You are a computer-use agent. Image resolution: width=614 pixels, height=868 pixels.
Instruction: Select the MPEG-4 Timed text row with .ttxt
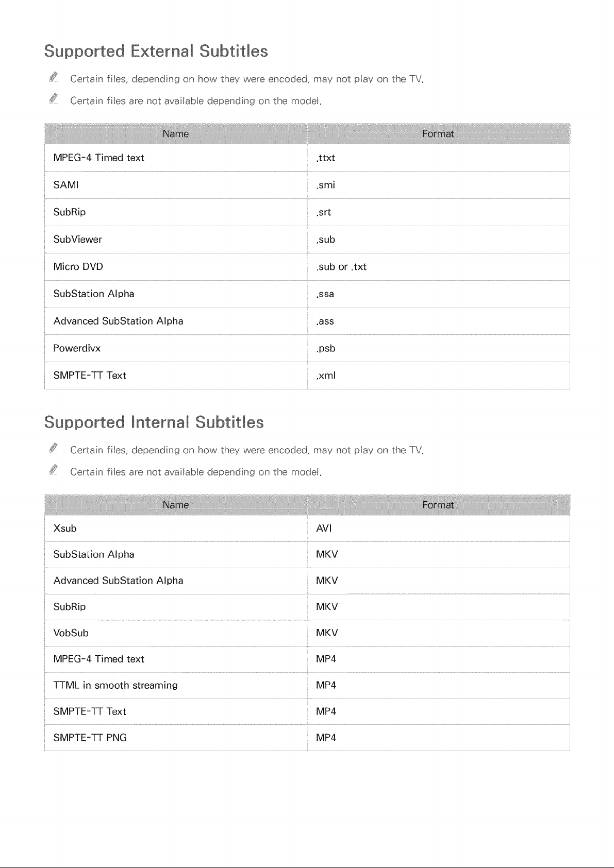coord(307,158)
